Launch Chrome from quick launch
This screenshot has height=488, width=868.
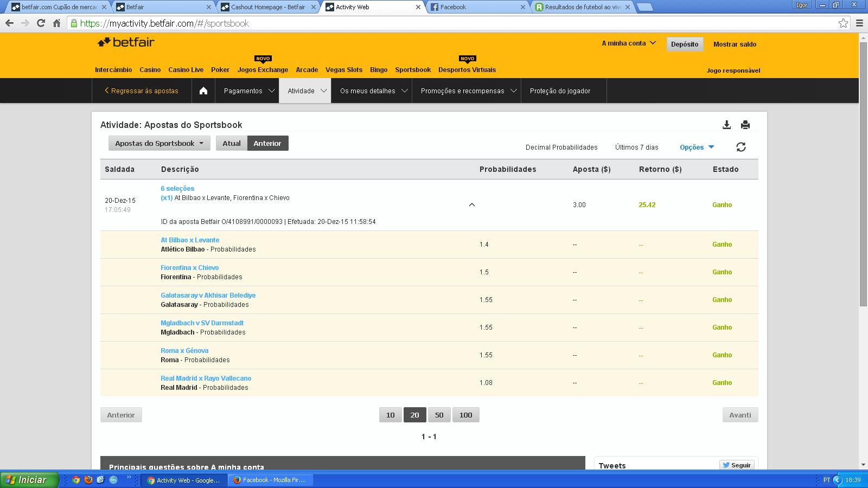click(x=76, y=480)
